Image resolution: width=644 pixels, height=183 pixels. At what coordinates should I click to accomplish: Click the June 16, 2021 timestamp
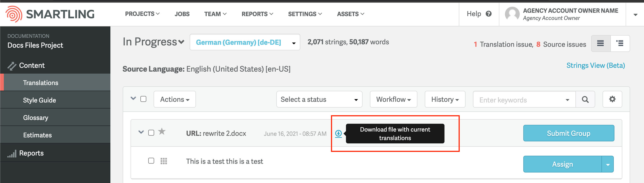point(295,134)
